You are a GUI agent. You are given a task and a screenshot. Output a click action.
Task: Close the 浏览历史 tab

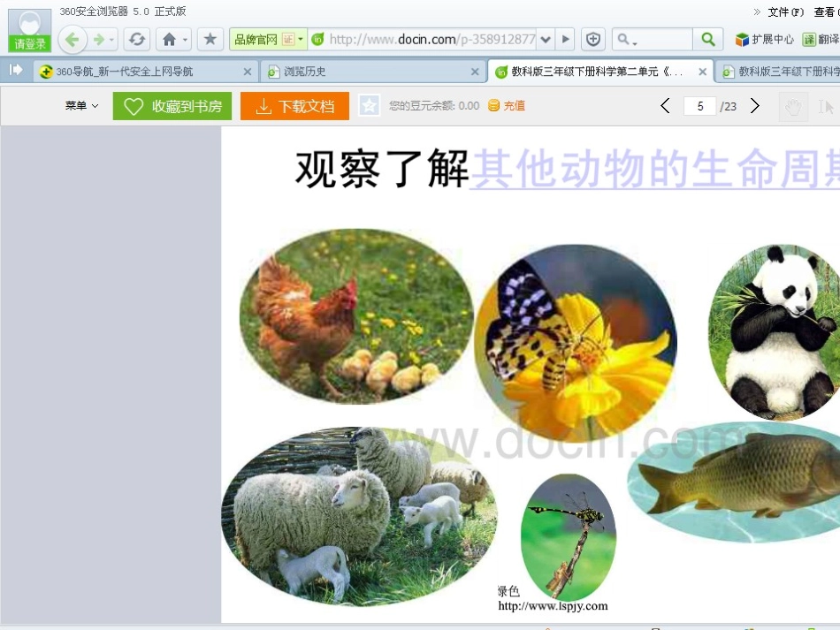pos(475,72)
